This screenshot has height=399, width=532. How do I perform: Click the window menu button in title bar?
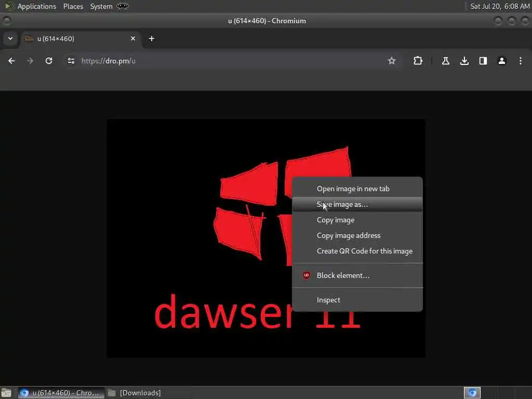(6, 21)
